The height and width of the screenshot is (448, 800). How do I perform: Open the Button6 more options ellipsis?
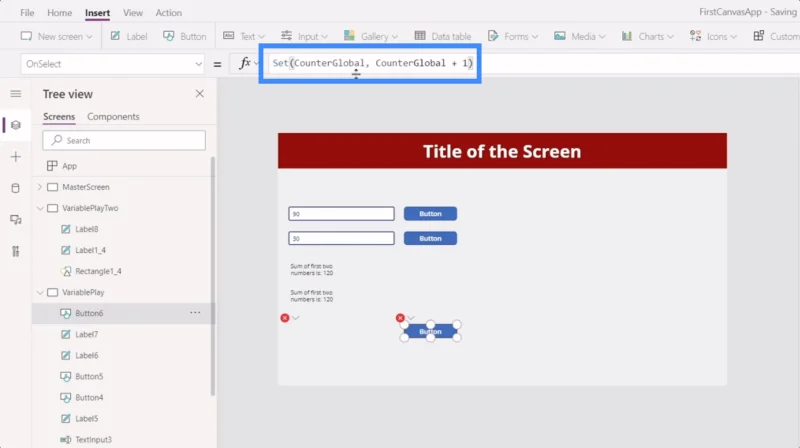(x=195, y=313)
